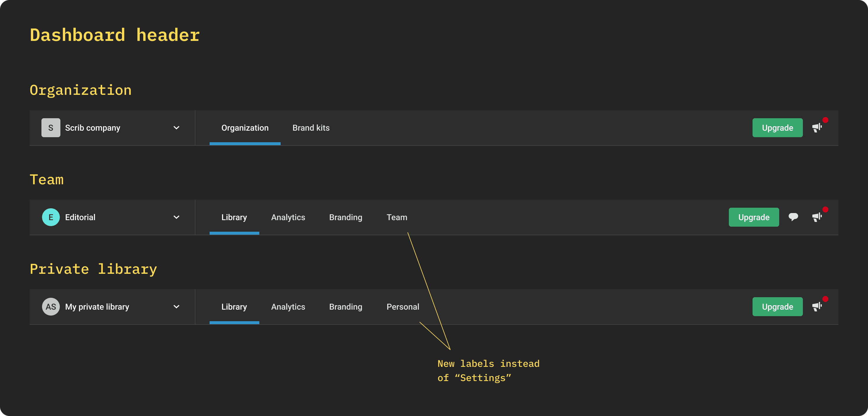
Task: Click the 'AS' private library avatar
Action: (x=51, y=307)
